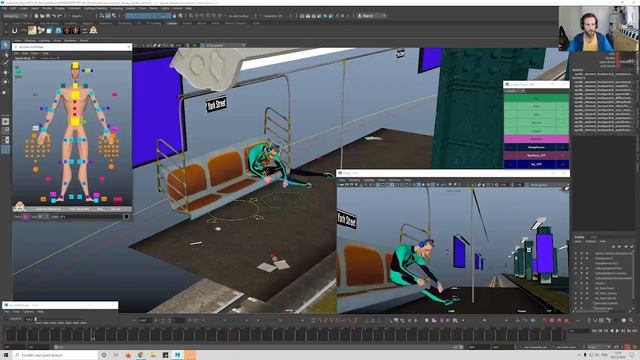Click the magenta button in picker GUI

tap(536, 139)
